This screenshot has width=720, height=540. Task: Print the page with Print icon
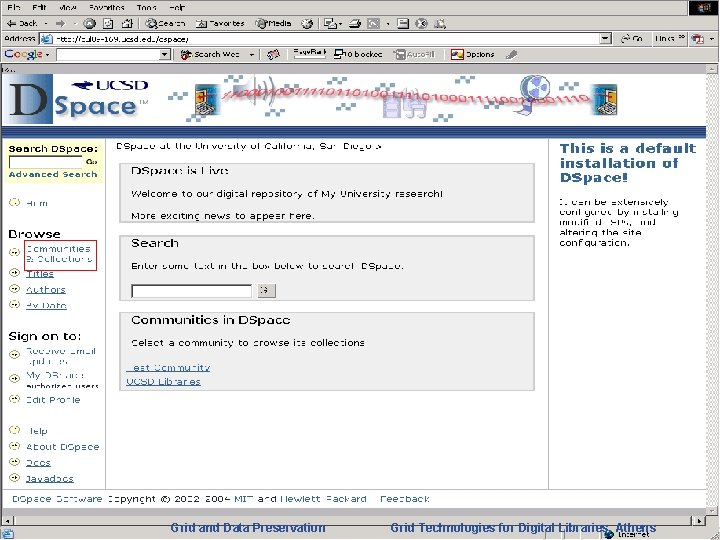point(354,24)
